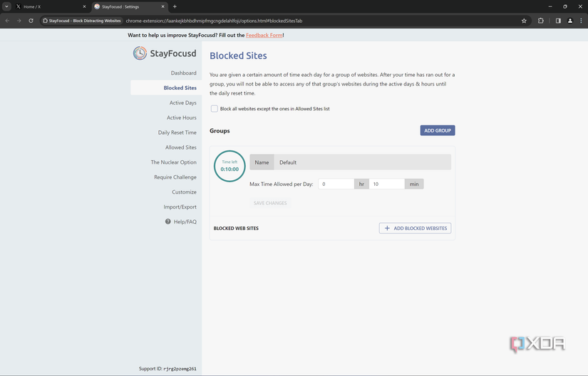The image size is (588, 376).
Task: Focus the hours input field
Action: [x=336, y=184]
